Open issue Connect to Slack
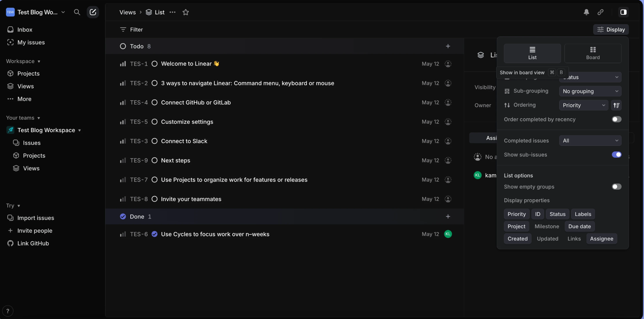Screen dimensions: 644x319 coord(184,141)
